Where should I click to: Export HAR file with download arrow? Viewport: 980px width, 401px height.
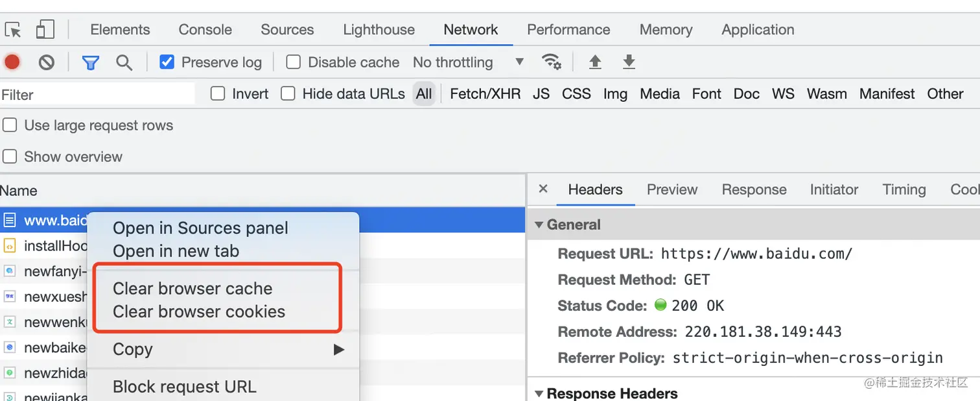click(628, 62)
